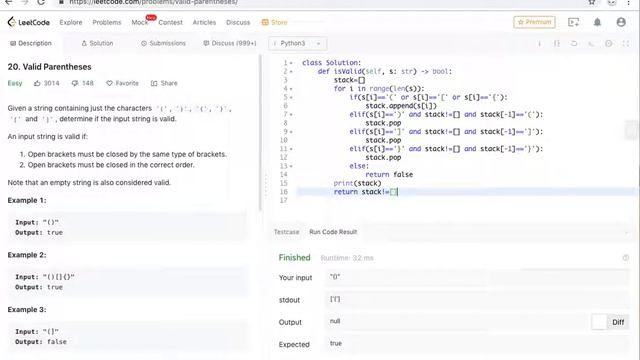Fold the elif block at line 11

(291, 149)
